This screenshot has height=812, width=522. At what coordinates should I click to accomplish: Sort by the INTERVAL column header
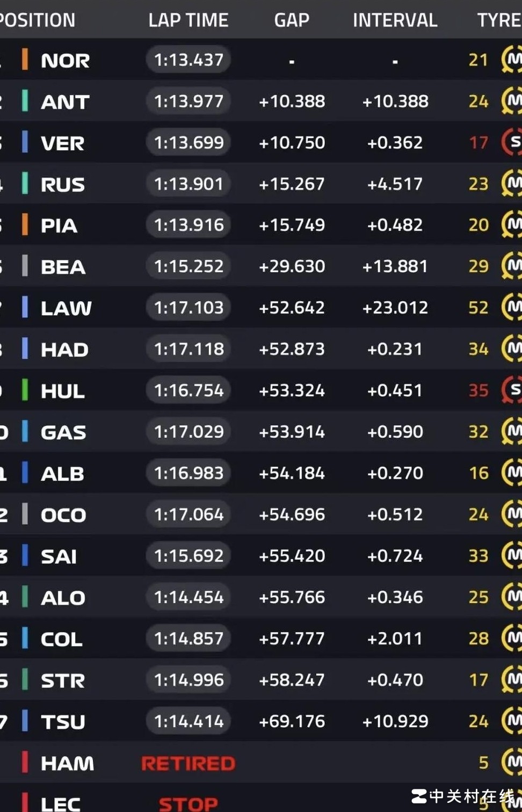tap(395, 20)
